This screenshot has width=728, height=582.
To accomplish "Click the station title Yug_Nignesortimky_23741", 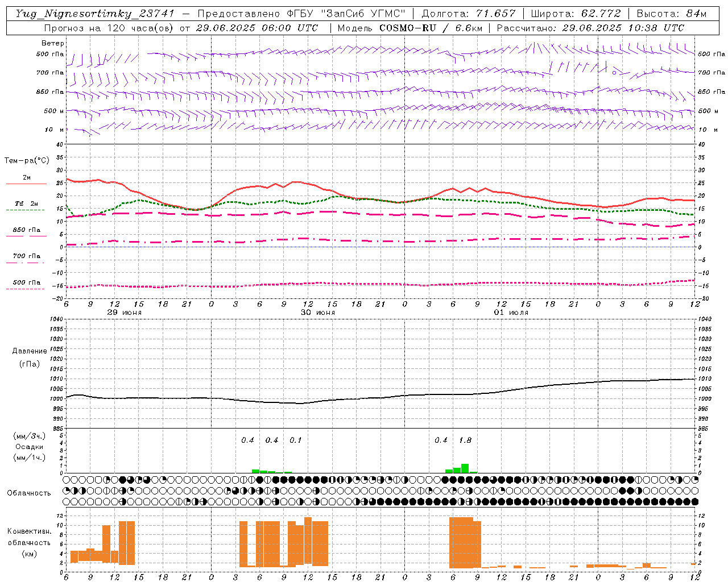I will [95, 14].
